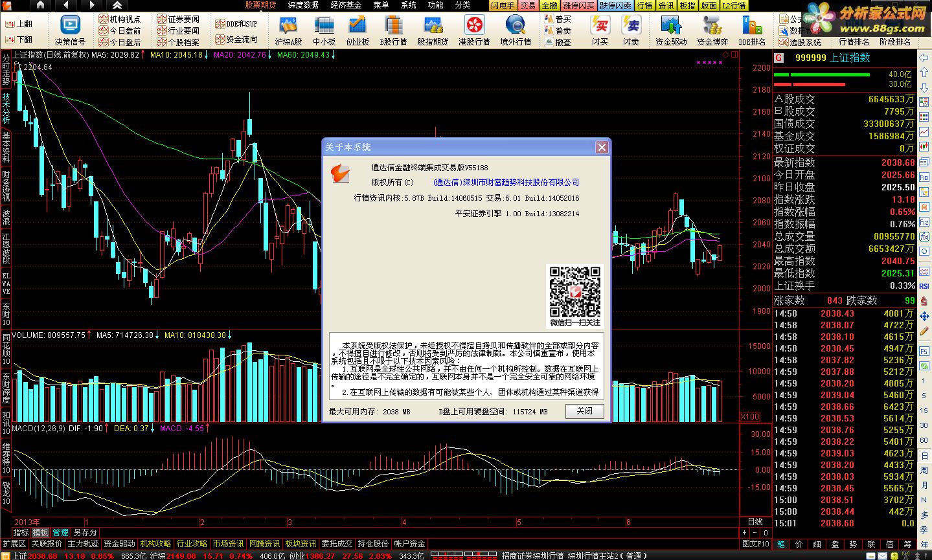Viewport: 932px width, 560px height.
Task: Open 境外行情 overseas quotes icon
Action: tap(516, 25)
